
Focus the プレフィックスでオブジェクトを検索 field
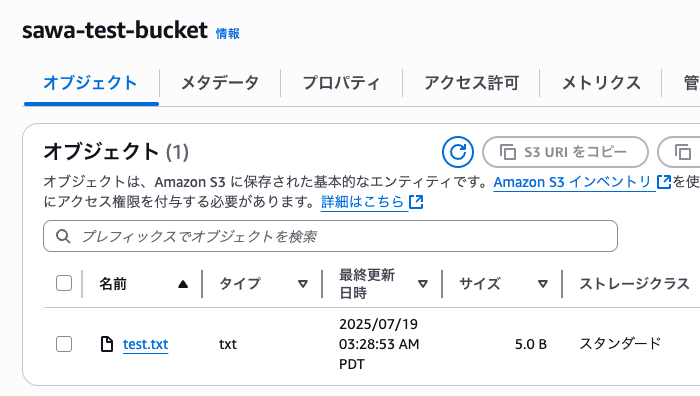point(330,236)
